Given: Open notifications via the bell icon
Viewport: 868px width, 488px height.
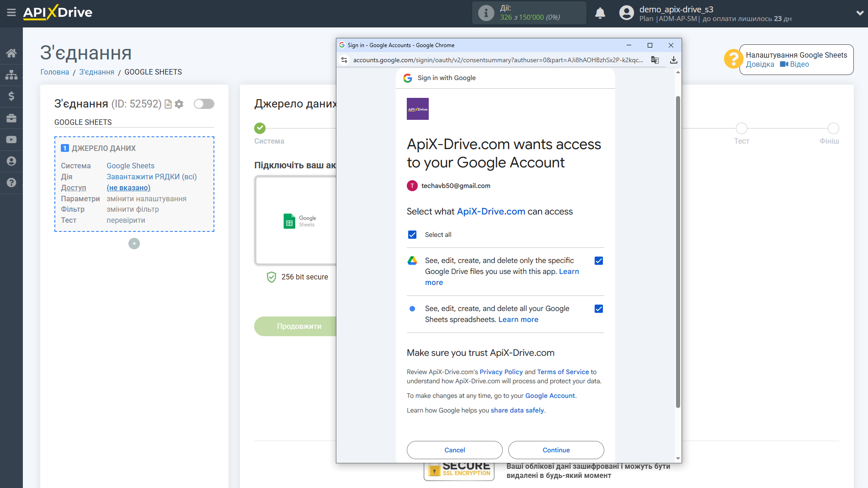Looking at the screenshot, I should [600, 13].
